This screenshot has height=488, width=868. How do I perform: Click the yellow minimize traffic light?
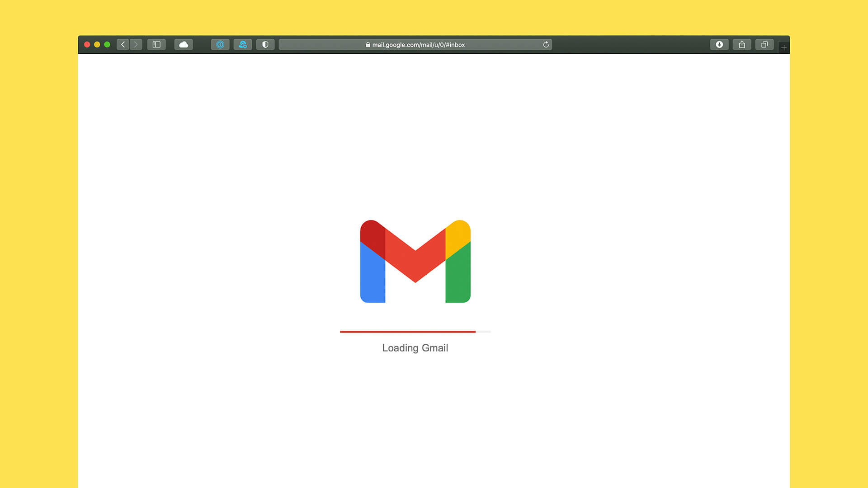(97, 44)
